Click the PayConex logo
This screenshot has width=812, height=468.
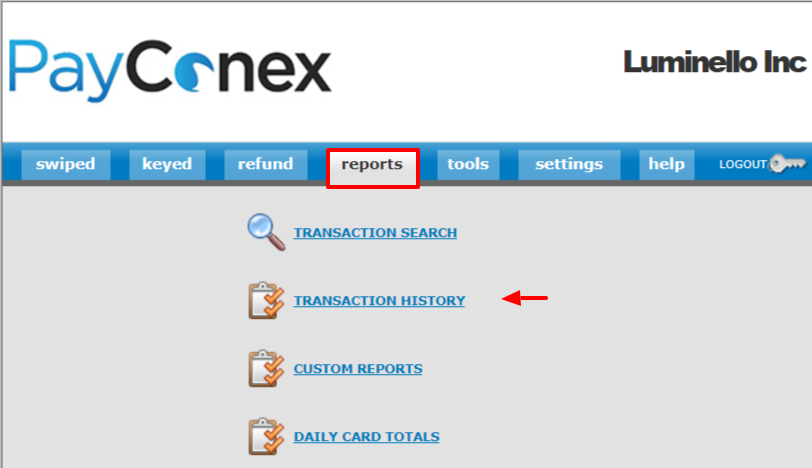click(170, 70)
